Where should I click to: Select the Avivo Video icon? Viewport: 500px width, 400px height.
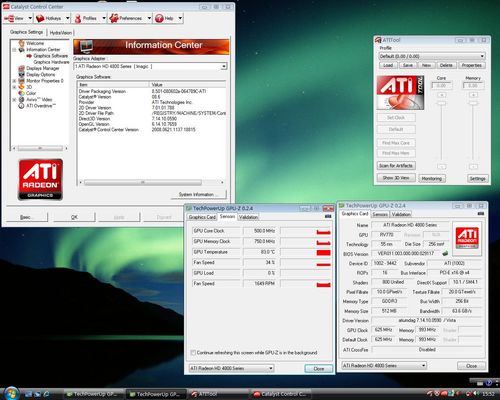click(22, 99)
